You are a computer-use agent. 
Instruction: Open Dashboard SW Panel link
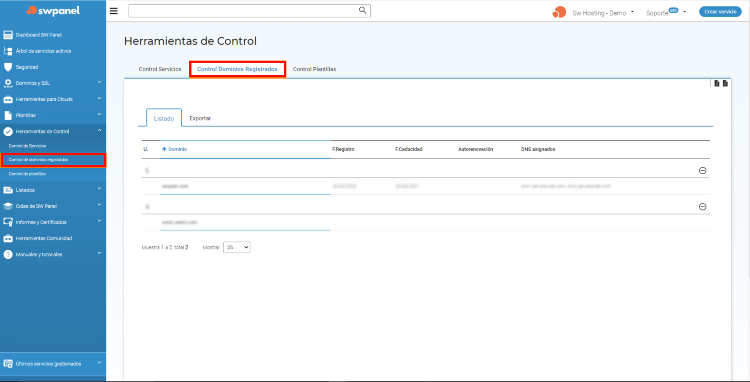pyautogui.click(x=39, y=35)
